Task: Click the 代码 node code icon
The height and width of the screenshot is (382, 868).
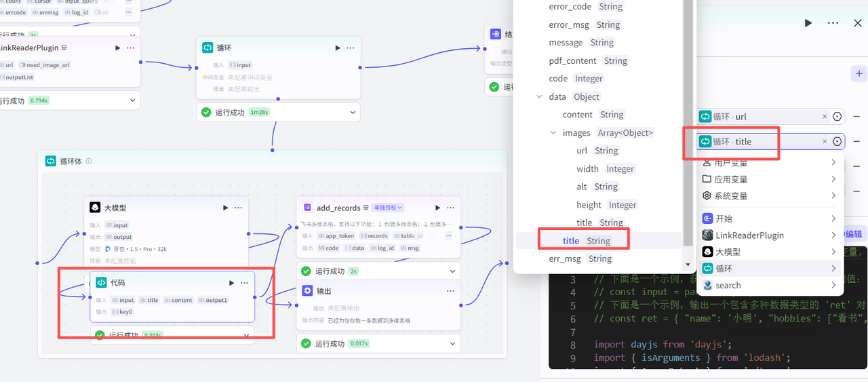Action: (101, 283)
